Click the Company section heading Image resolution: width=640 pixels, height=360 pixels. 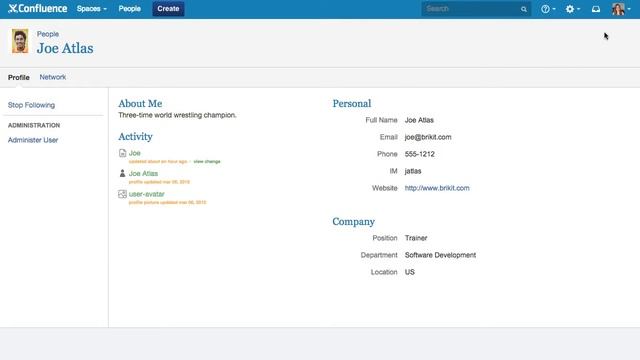coord(353,222)
